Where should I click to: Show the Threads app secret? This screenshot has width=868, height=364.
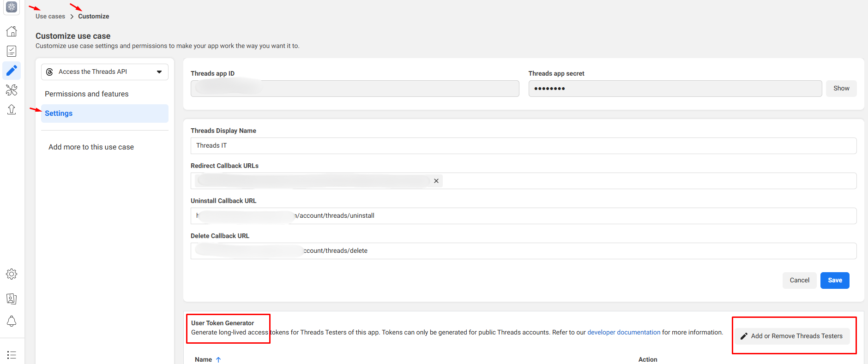[x=841, y=89]
